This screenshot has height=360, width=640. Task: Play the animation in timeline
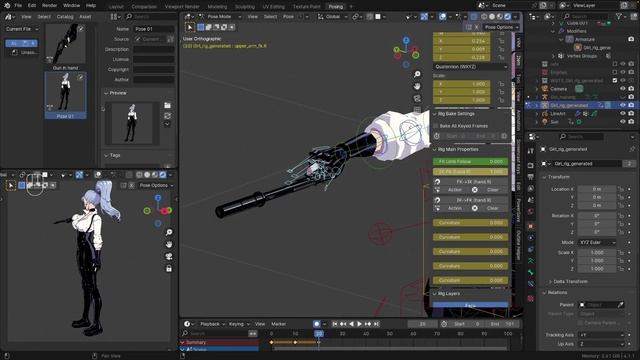click(x=359, y=324)
